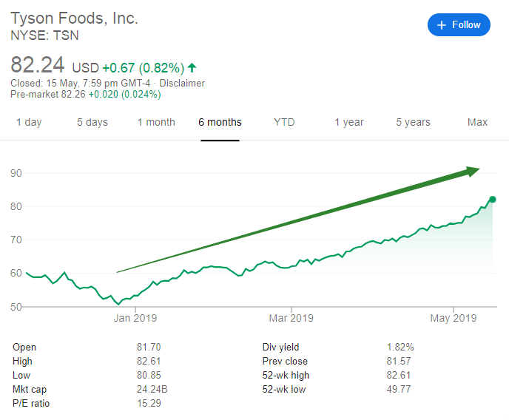Show the Max time range
The width and height of the screenshot is (509, 420).
click(x=477, y=122)
